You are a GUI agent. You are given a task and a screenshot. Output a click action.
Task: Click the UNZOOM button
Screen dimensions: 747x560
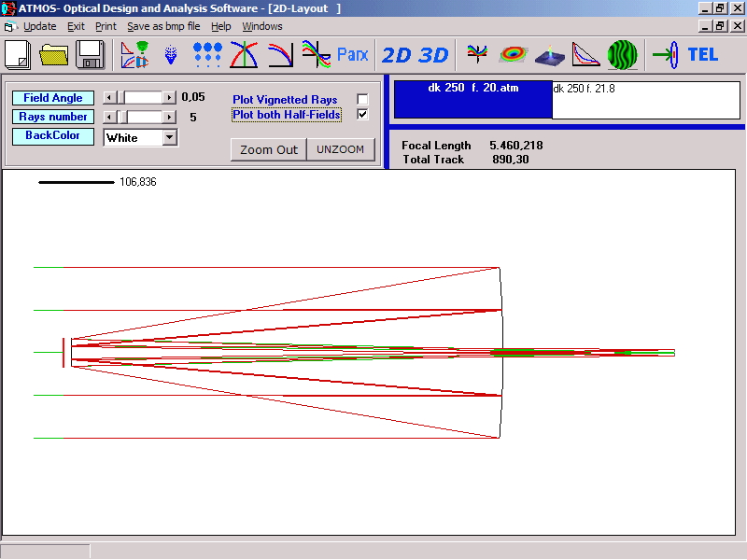[340, 149]
